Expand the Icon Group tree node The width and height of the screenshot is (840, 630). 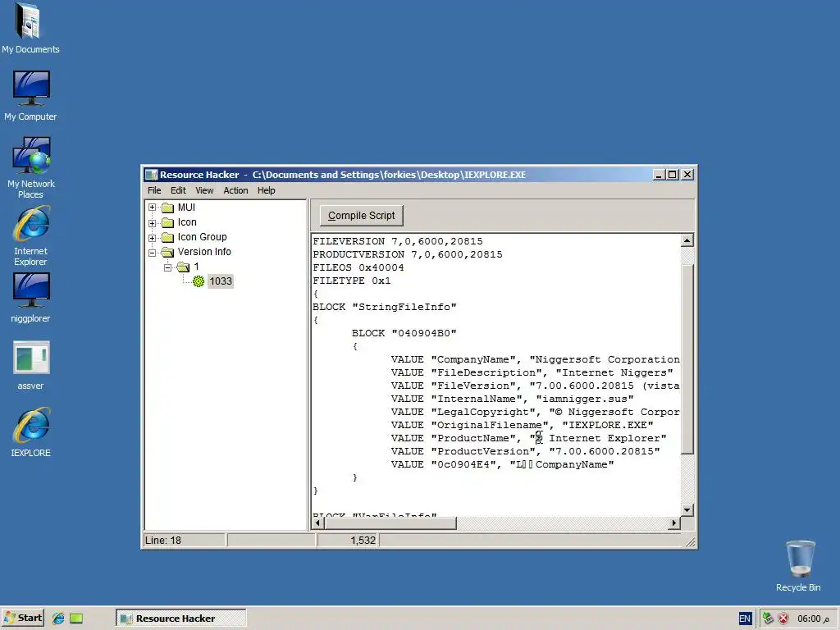(152, 237)
